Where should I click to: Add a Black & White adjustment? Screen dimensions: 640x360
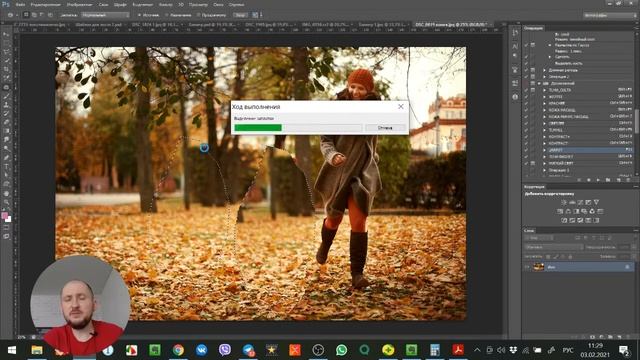576,211
